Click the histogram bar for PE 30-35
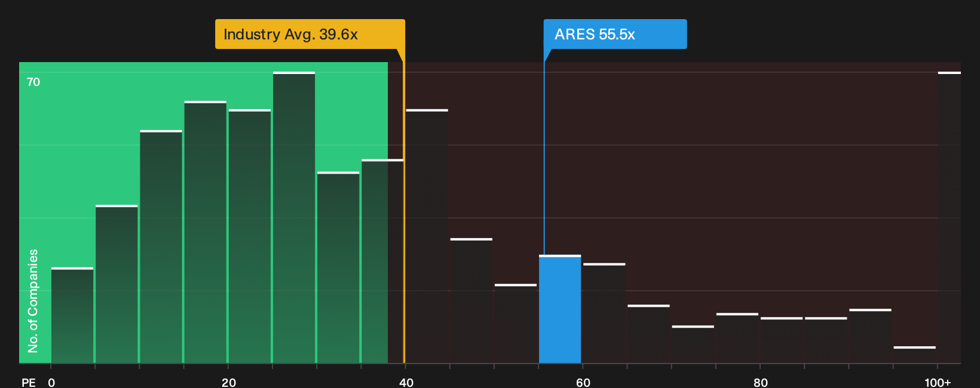 tap(338, 267)
